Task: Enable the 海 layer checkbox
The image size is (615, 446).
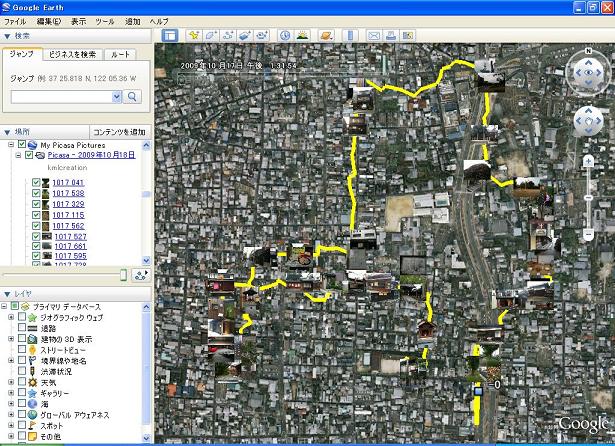Action: point(22,403)
